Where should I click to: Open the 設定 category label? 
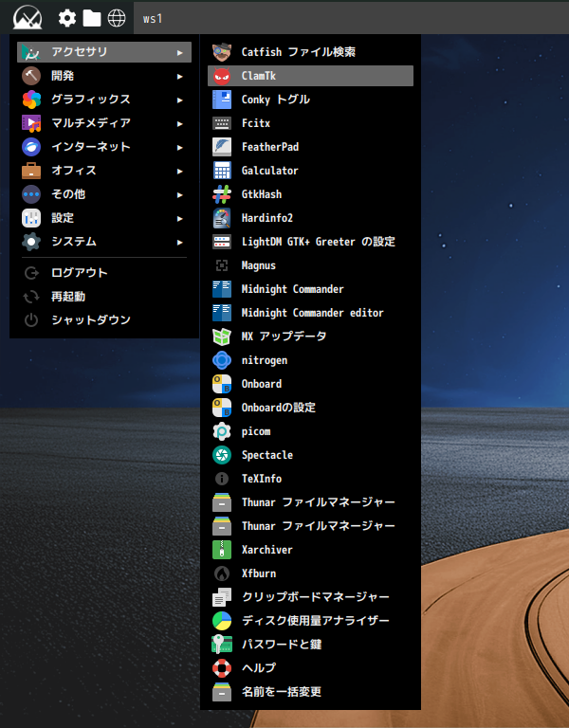coord(63,218)
